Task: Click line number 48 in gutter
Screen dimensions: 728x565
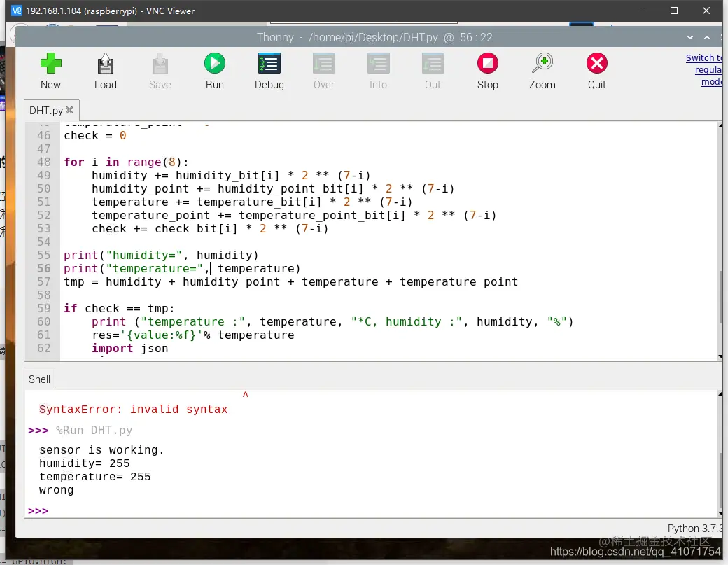Action: pyautogui.click(x=43, y=162)
